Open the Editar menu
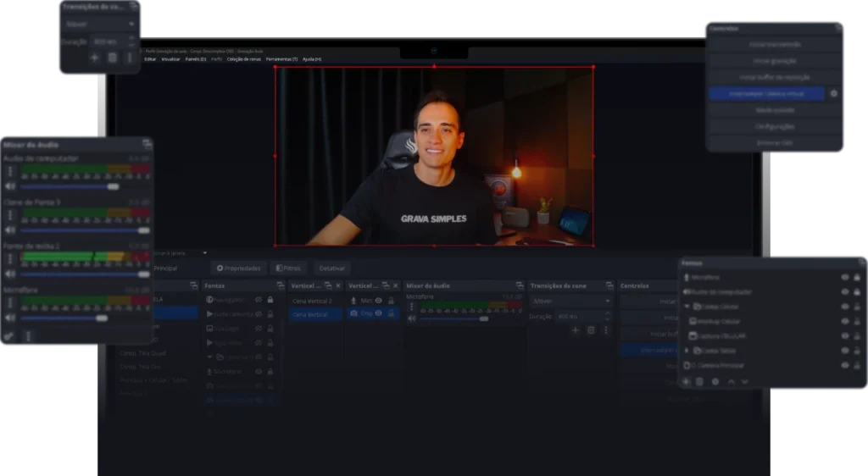This screenshot has height=476, width=868. tap(151, 59)
